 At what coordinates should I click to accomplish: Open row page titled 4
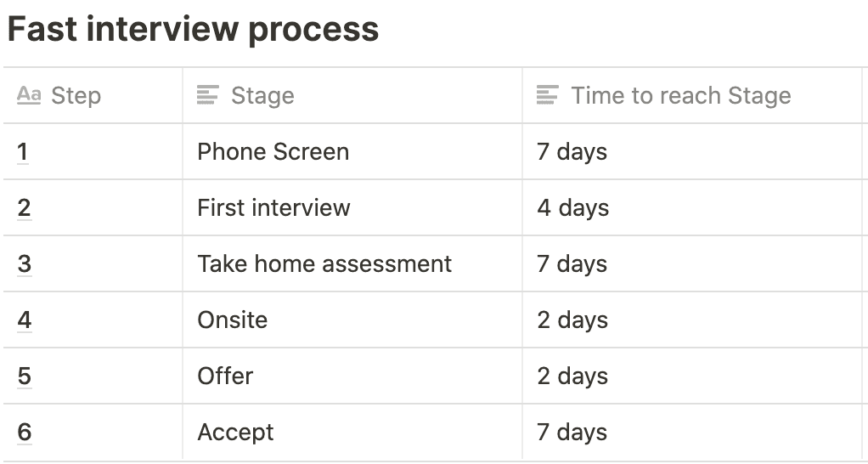click(24, 320)
